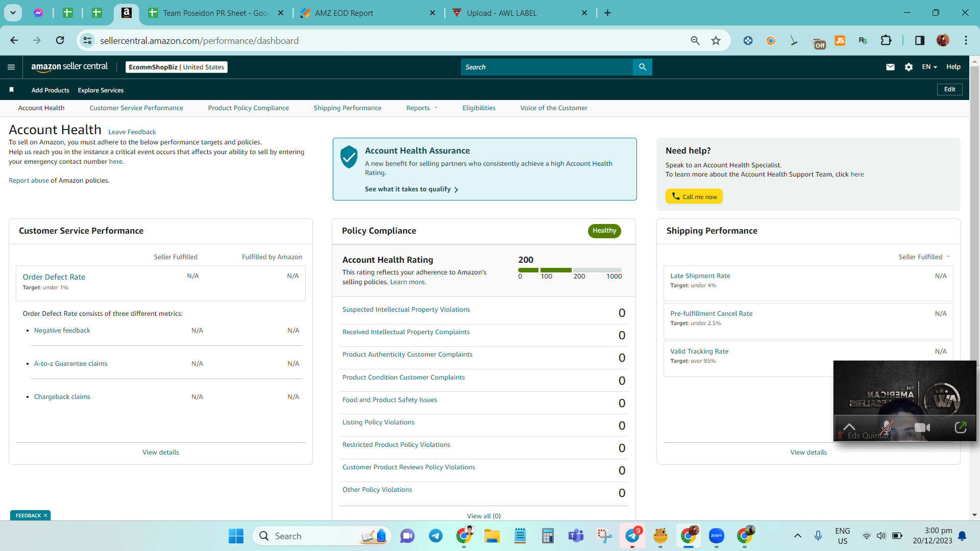
Task: Click the Add Products link
Action: [51, 90]
